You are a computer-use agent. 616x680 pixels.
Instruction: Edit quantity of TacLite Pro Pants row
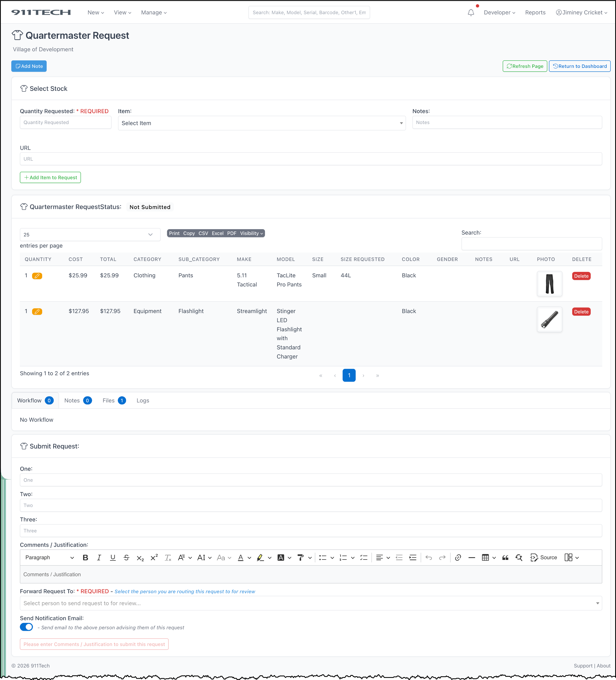click(37, 276)
